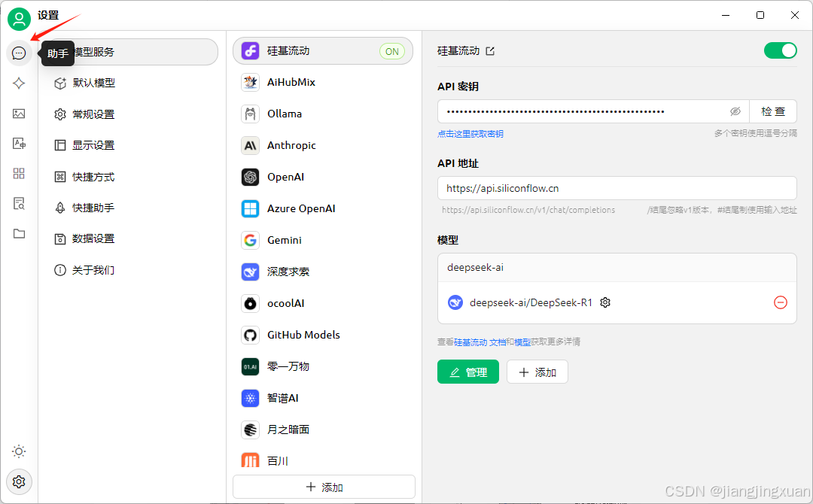
Task: Open the Assistants chat icon in sidebar
Action: 19,53
